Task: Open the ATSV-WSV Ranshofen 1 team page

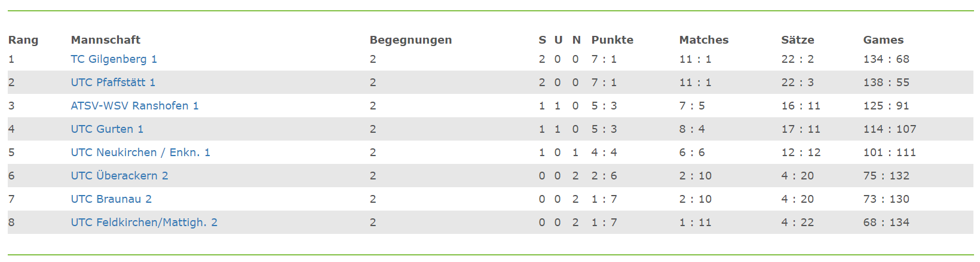Action: tap(134, 106)
